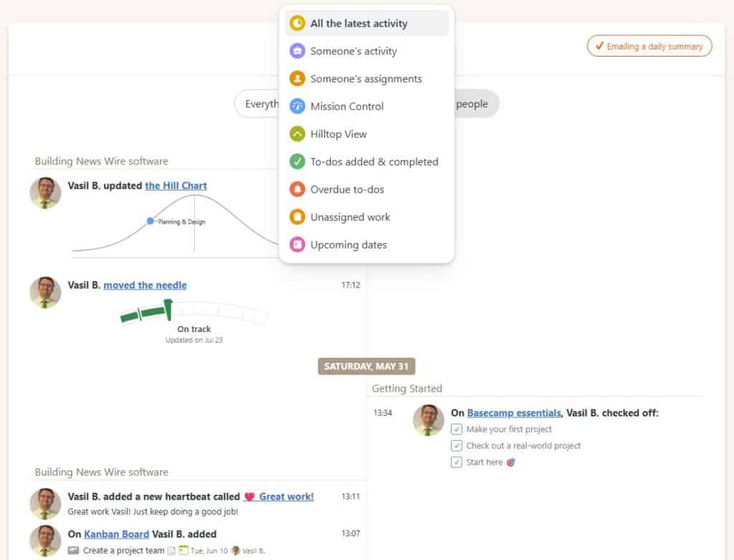Click the Upcoming dates calendar icon
734x560 pixels.
tap(297, 245)
